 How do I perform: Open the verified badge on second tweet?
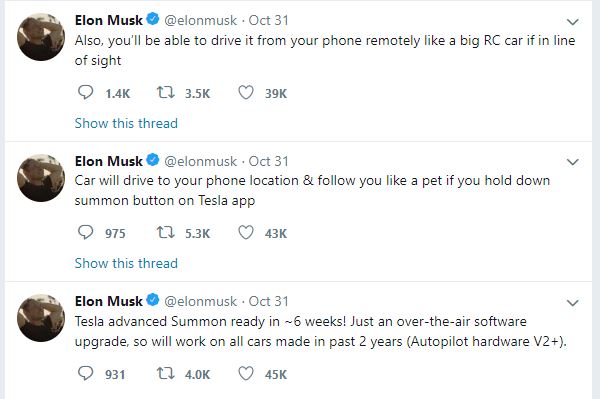153,160
